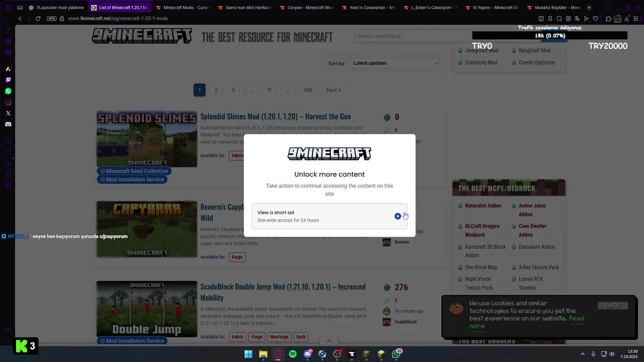
Task: Open the ScadeBlock Double Jump Mod title link
Action: pyautogui.click(x=283, y=292)
